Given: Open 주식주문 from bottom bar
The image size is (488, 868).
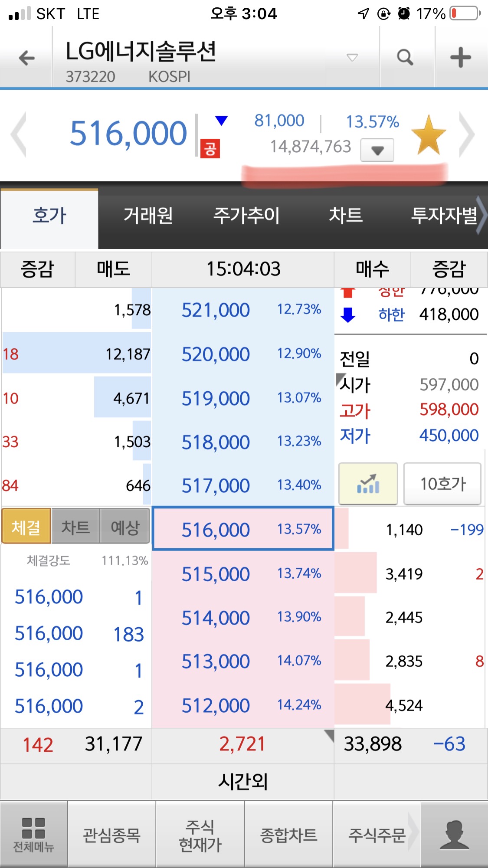Looking at the screenshot, I should click(377, 835).
